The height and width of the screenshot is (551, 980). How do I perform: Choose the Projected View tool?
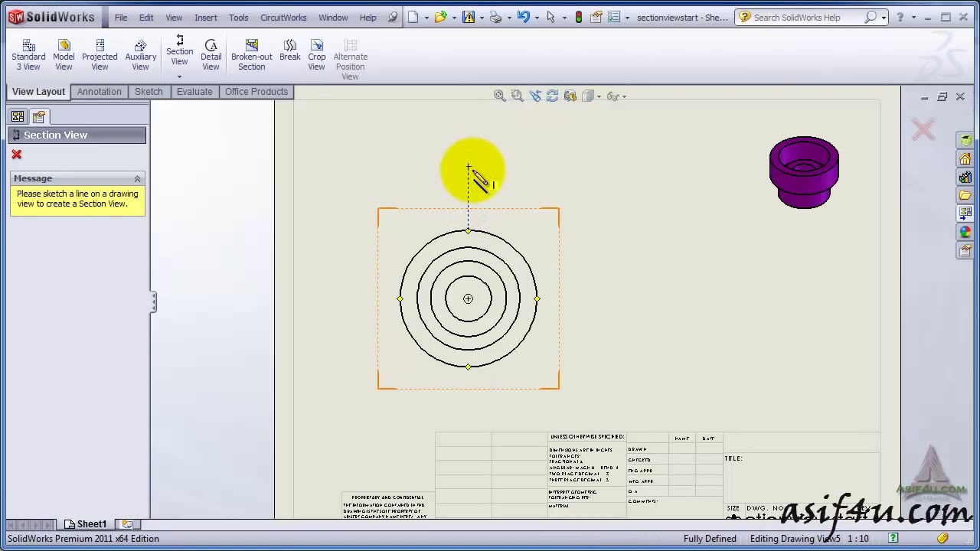click(x=100, y=55)
